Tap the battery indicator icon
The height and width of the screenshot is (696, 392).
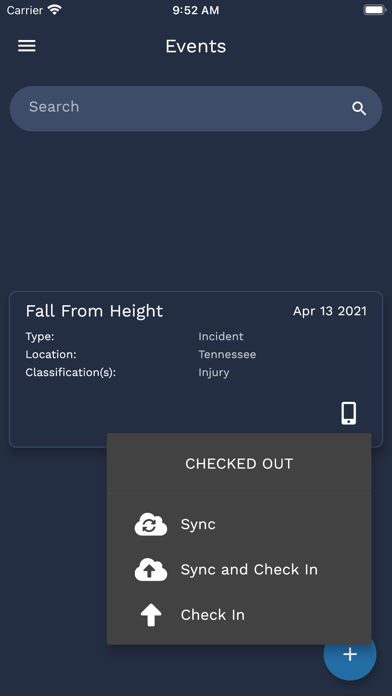point(375,10)
